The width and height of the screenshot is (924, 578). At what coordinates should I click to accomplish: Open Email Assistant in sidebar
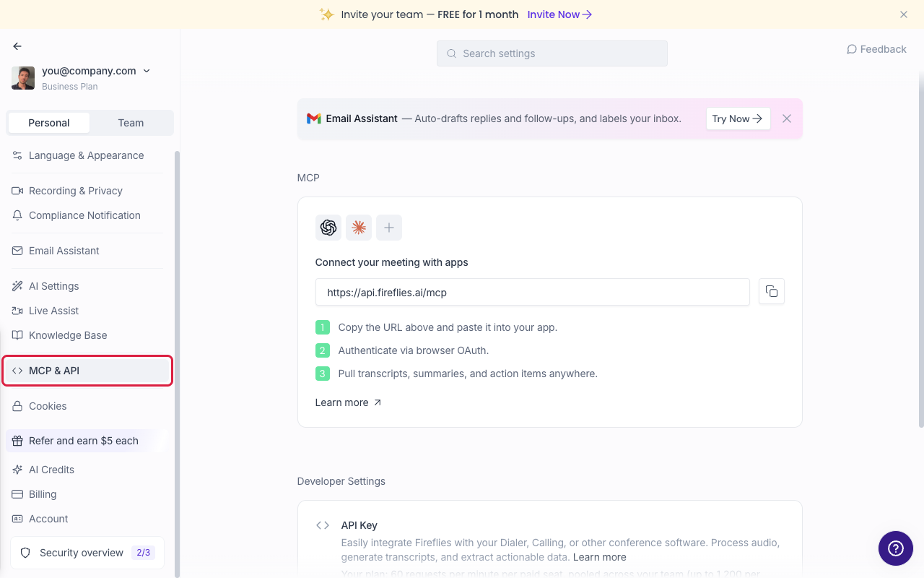[x=87, y=251]
